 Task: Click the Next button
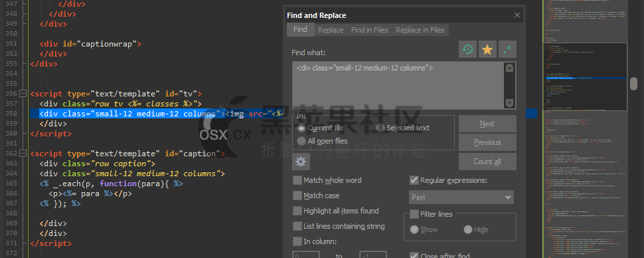click(x=487, y=124)
